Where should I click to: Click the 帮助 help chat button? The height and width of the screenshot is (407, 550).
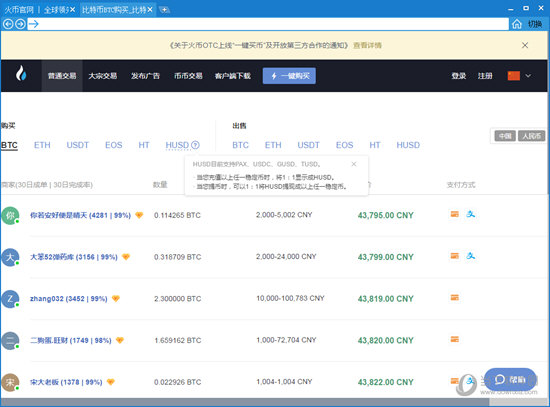point(510,379)
